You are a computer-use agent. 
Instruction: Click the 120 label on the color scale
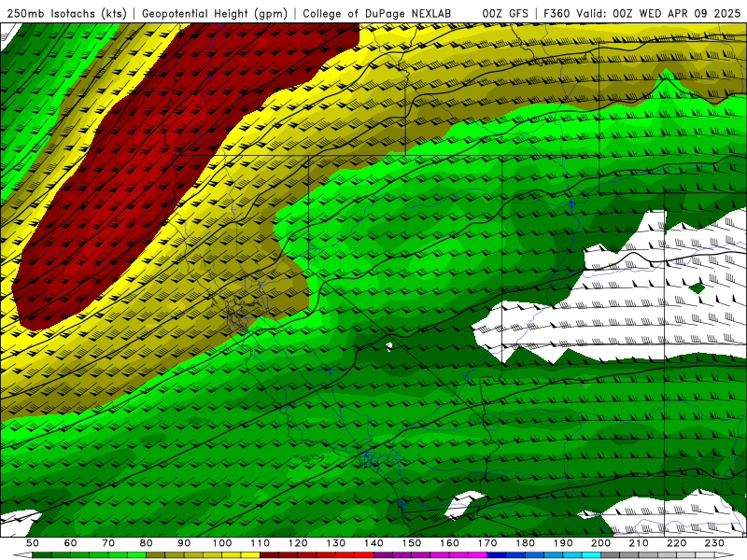[x=298, y=543]
